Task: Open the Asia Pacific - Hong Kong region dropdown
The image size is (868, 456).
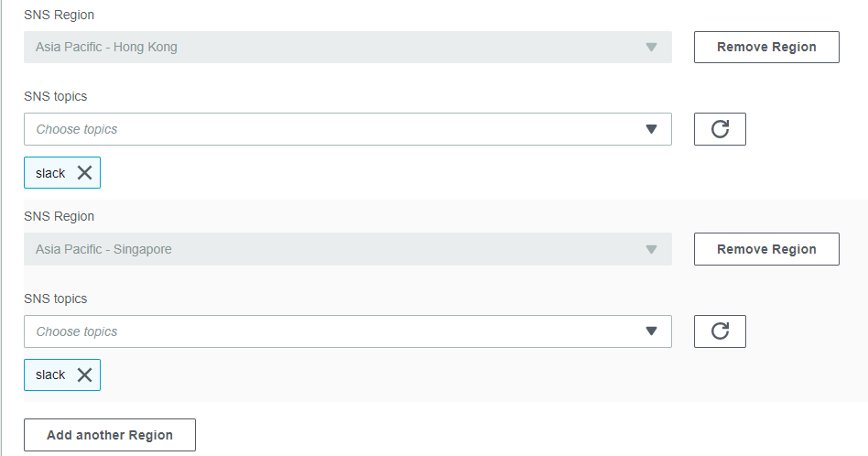Action: tap(348, 47)
